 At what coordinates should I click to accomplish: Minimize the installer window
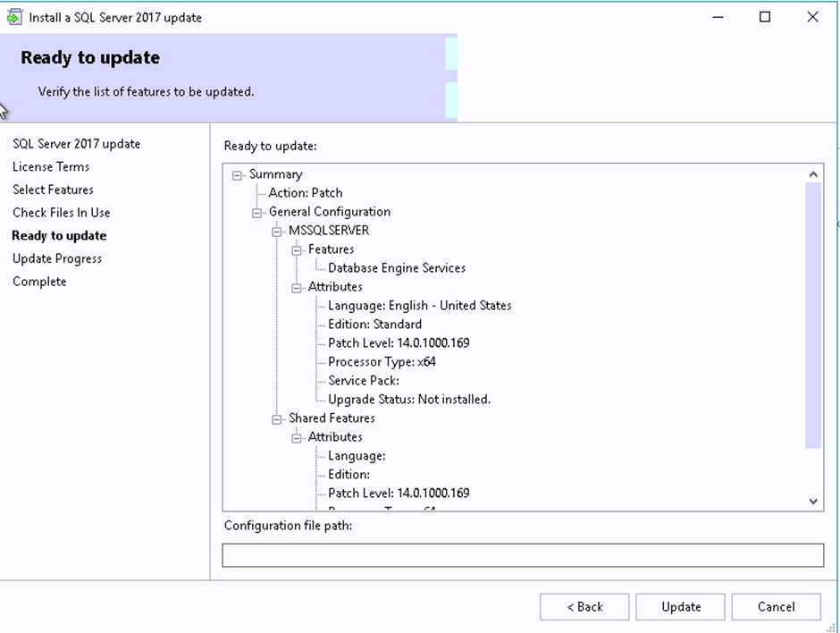[718, 17]
